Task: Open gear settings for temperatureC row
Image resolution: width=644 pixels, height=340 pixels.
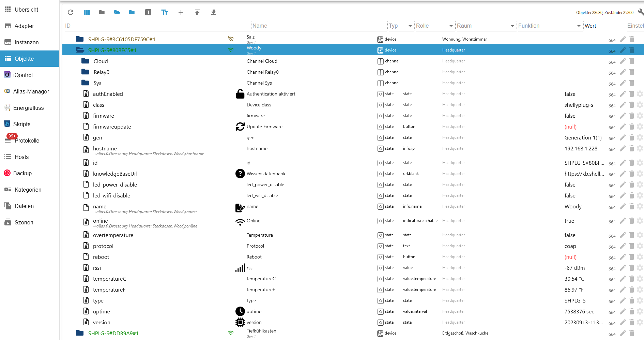Action: click(x=640, y=279)
